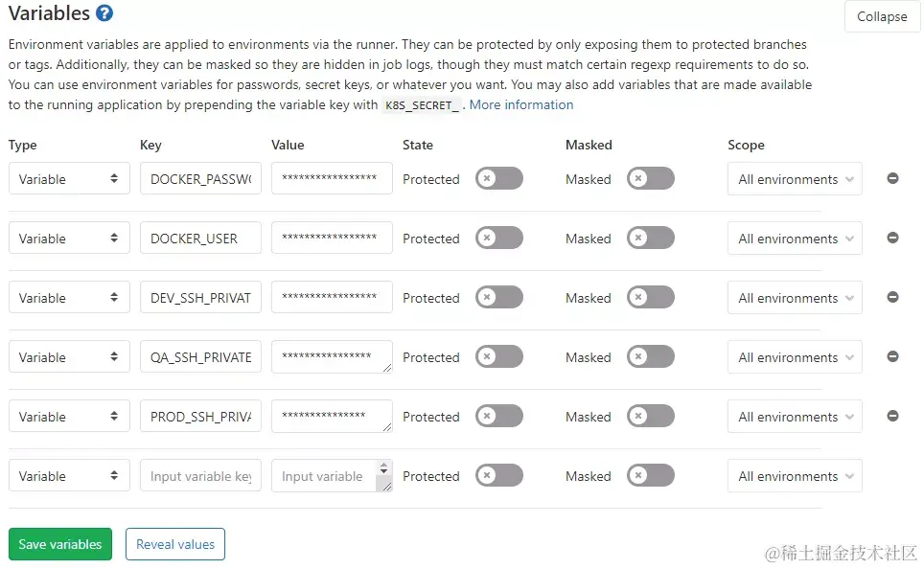Click the help icon beside Variables heading
The image size is (924, 569).
point(102,13)
